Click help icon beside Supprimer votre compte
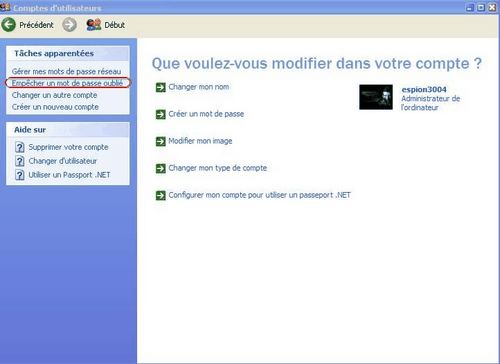This screenshot has width=500, height=364. 20,147
